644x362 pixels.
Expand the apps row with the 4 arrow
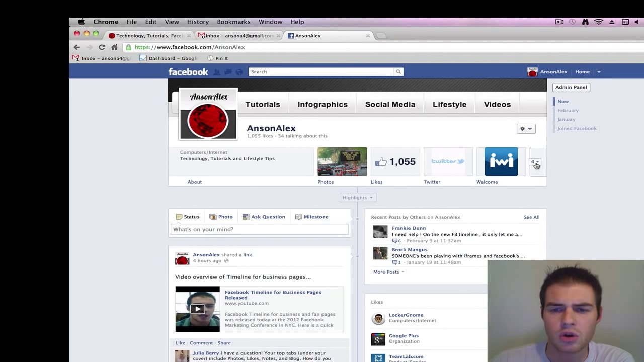[x=535, y=162]
